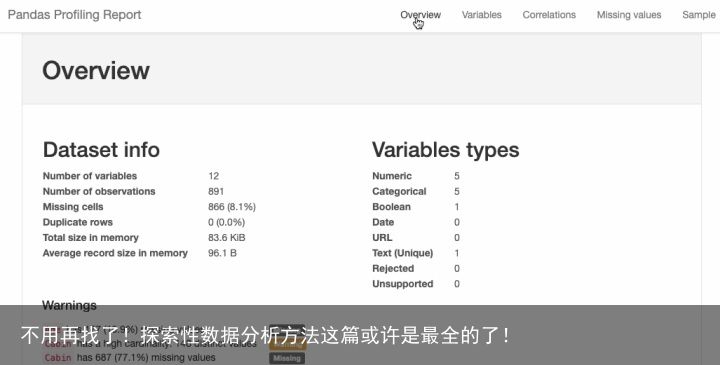Viewport: 720px width, 365px height.
Task: Click the Warnings subheading
Action: (69, 305)
